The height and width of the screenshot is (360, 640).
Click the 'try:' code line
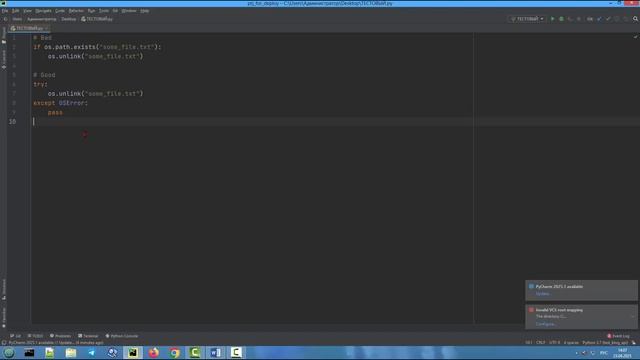pos(40,84)
